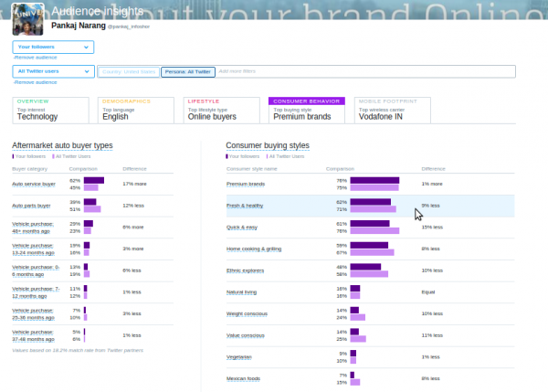Click Vehicle purchase: 0-6 months ago

pyautogui.click(x=36, y=270)
